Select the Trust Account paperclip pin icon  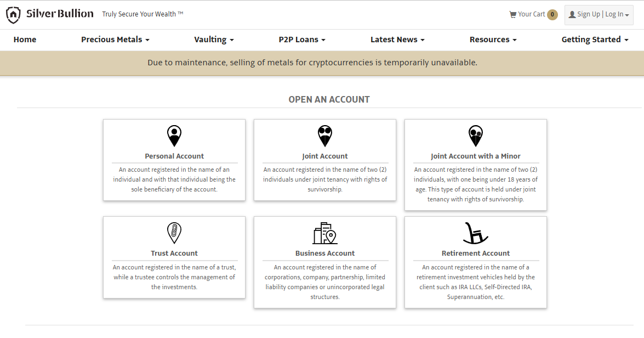(x=174, y=233)
